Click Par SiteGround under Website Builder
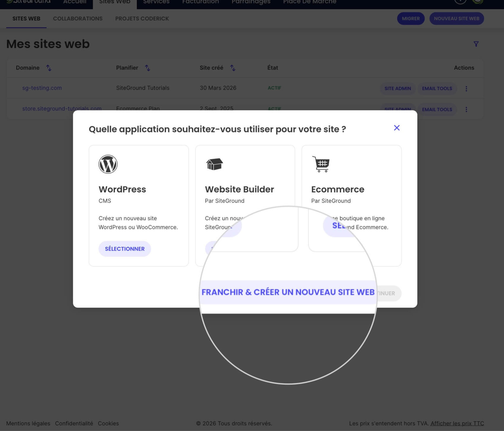The image size is (504, 431). 224,201
